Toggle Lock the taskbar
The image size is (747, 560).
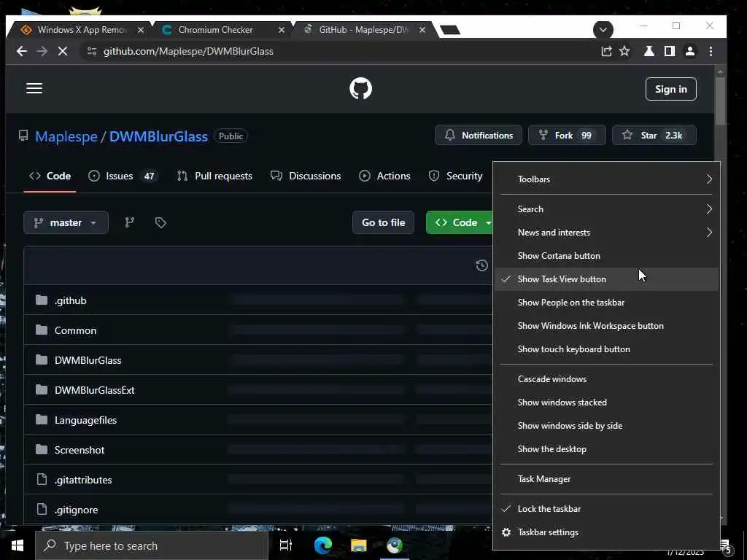[606, 508]
